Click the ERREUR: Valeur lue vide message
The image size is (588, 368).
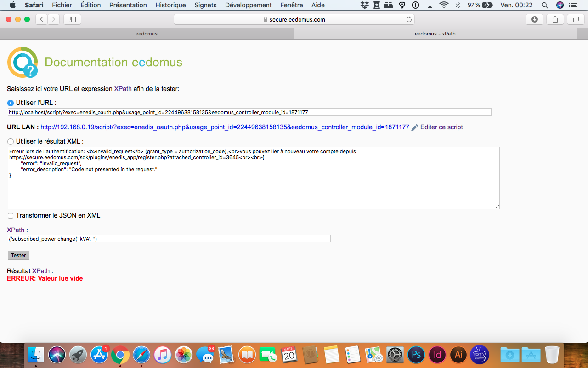coord(45,278)
